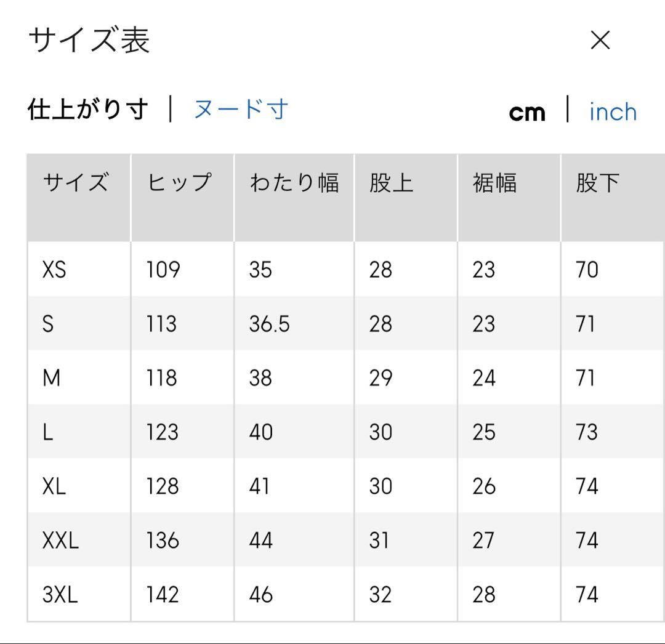This screenshot has width=665, height=644.
Task: Click the hip value 123 for size L
Action: pos(162,432)
